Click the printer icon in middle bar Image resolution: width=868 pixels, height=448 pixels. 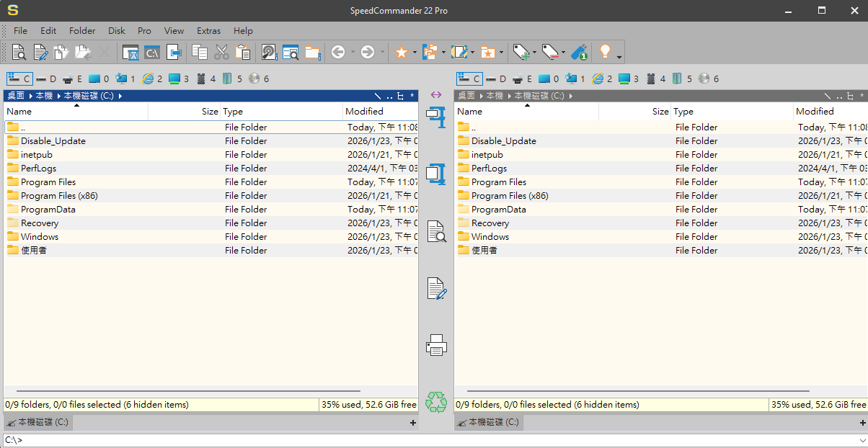tap(436, 345)
